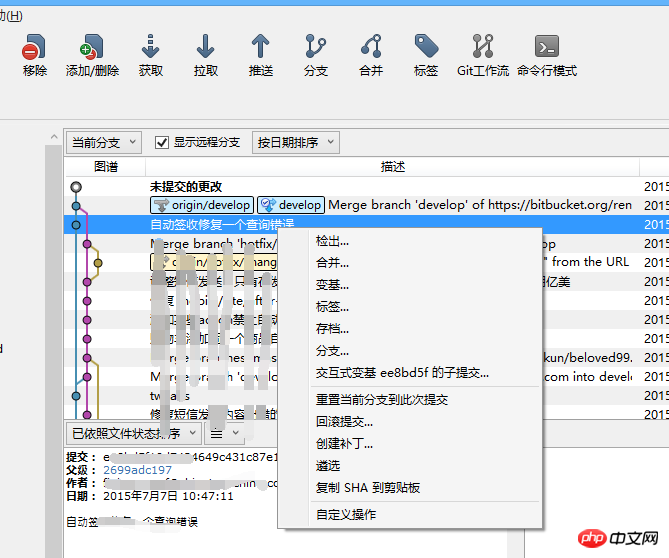The image size is (669, 558).
Task: Click the Graph (图谱) column header
Action: [x=105, y=166]
